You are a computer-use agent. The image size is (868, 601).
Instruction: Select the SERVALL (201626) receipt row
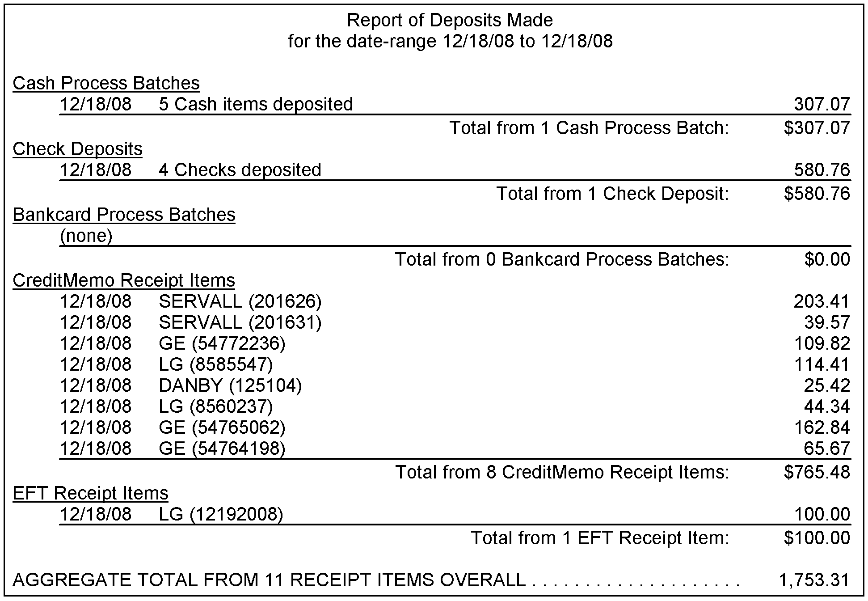pos(240,301)
